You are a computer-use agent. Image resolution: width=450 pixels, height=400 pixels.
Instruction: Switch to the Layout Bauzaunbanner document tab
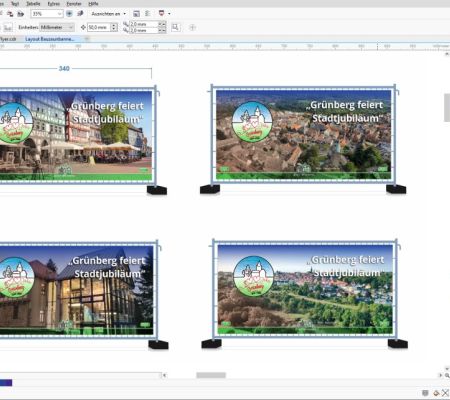tap(49, 39)
